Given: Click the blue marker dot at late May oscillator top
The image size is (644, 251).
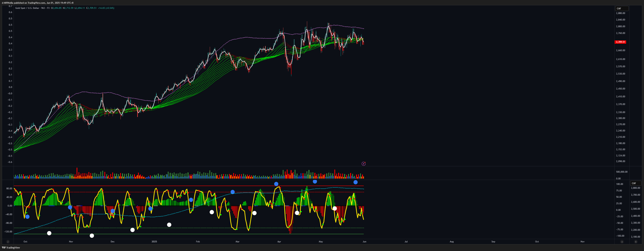Looking at the screenshot, I should coord(355,182).
